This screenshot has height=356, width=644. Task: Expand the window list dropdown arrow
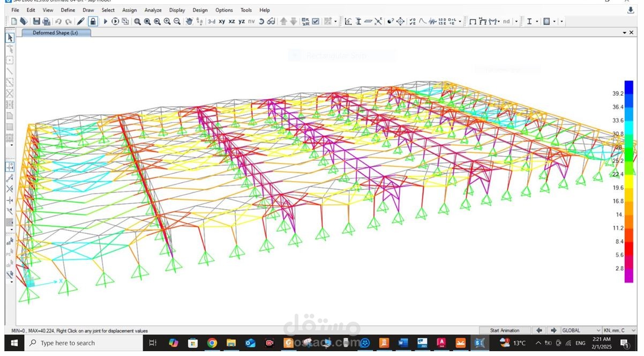624,33
